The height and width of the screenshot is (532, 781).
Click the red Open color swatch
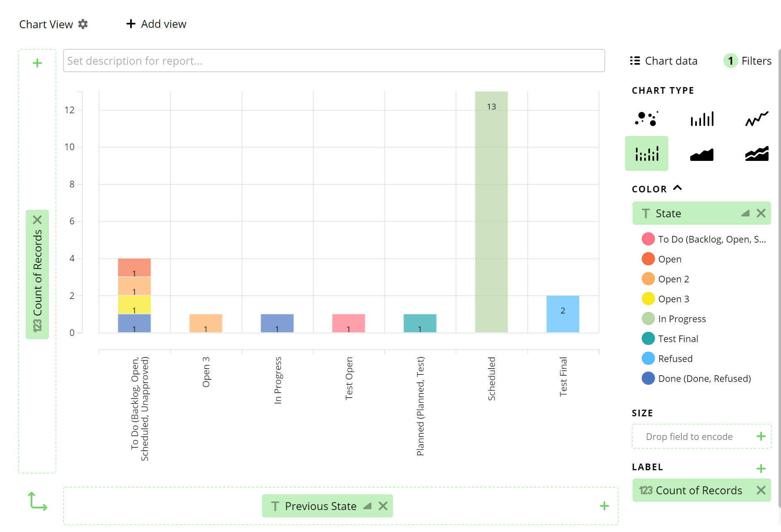pyautogui.click(x=648, y=259)
